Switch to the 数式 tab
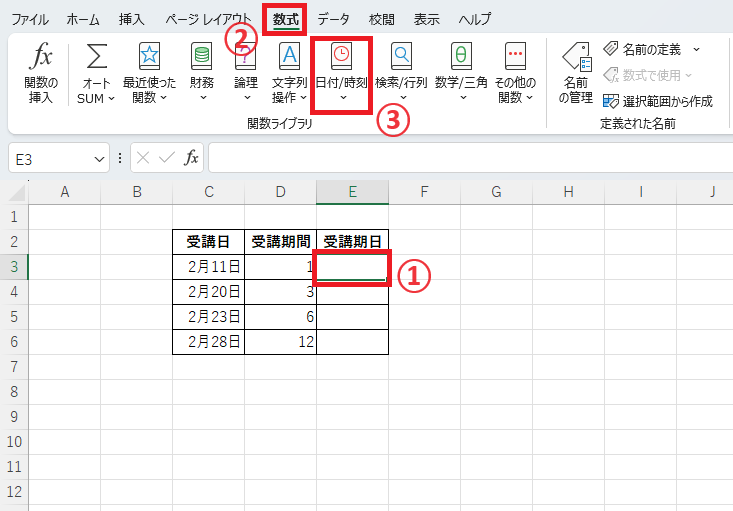Viewport: 733px width, 511px height. click(286, 19)
